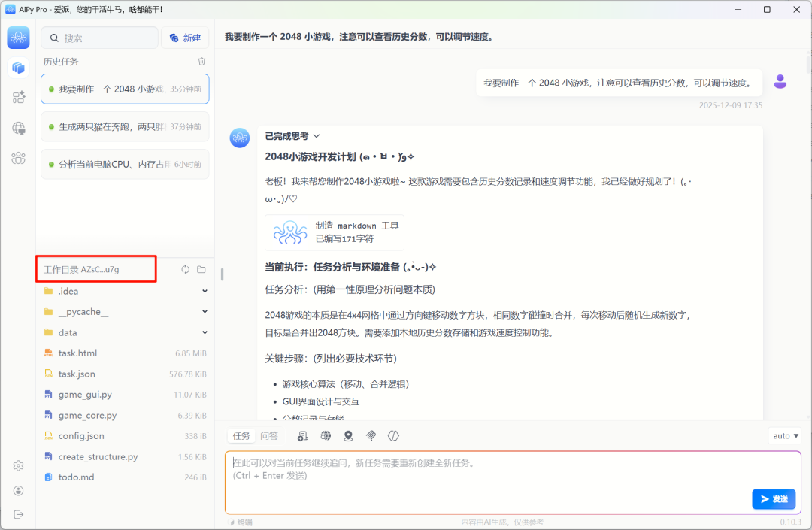The width and height of the screenshot is (812, 530).
Task: Expand the 已完成思考 thinking section
Action: pyautogui.click(x=292, y=136)
